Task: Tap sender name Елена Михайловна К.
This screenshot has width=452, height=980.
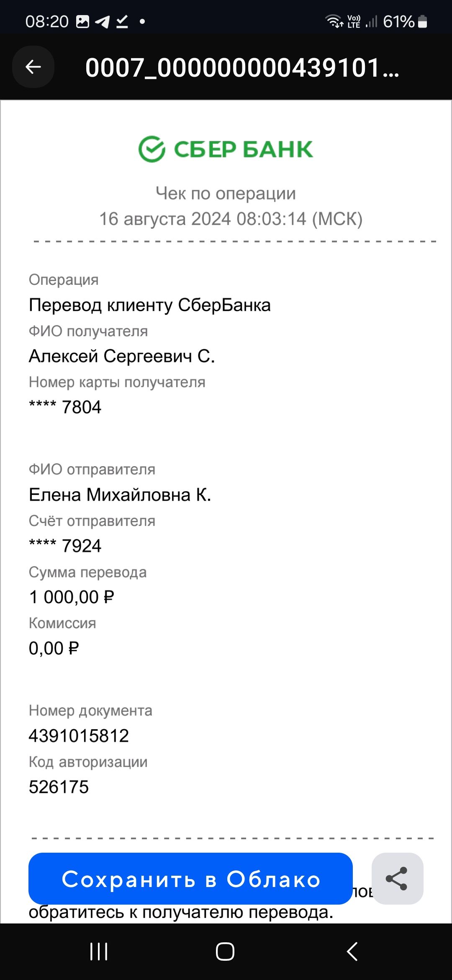Action: (x=120, y=495)
